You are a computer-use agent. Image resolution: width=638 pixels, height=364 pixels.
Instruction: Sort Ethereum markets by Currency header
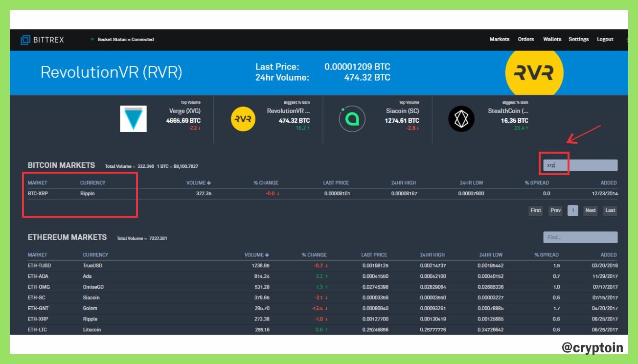click(95, 255)
